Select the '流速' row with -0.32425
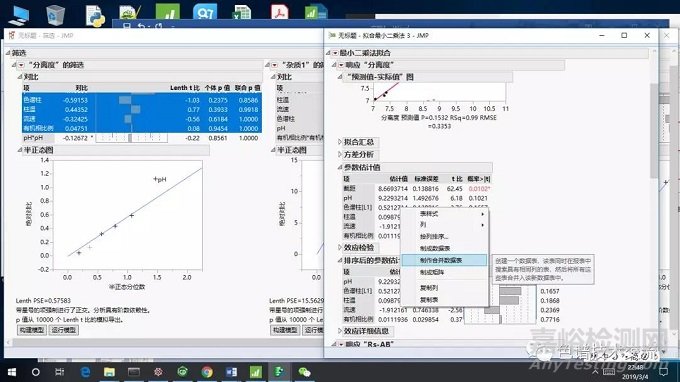Viewport: 680px width, 382px height. [x=142, y=119]
